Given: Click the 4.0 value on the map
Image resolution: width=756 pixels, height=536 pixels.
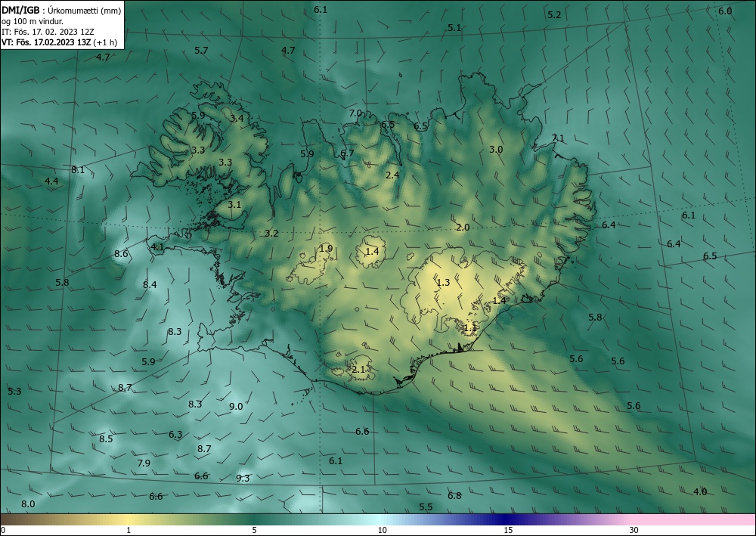Looking at the screenshot, I should click(700, 491).
